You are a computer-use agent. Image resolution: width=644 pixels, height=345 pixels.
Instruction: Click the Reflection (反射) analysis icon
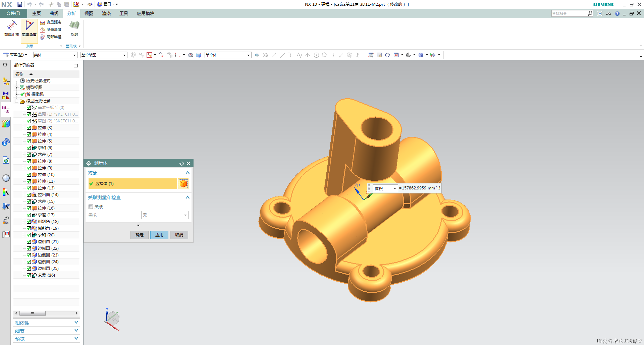point(74,28)
